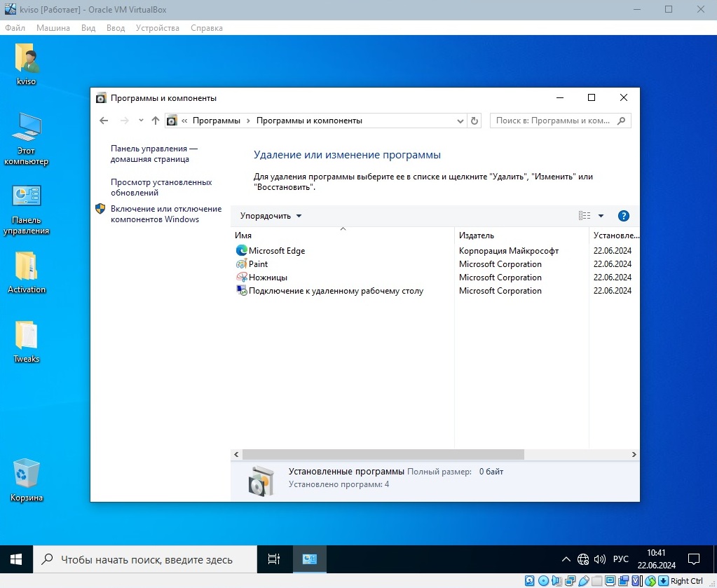Click the volume icon in system tray

point(599,559)
